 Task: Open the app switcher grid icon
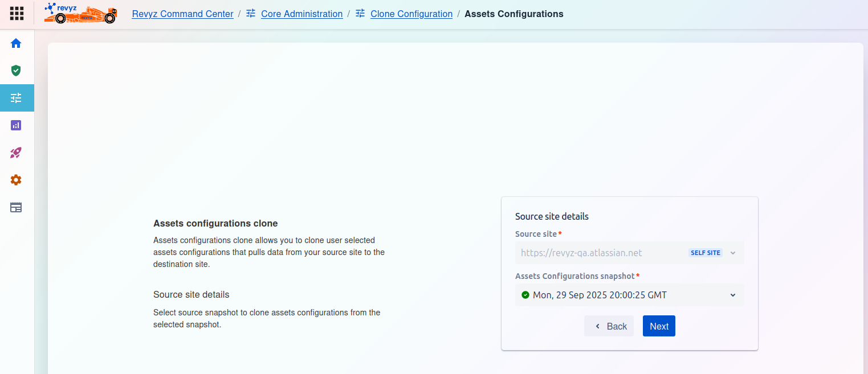pyautogui.click(x=17, y=14)
